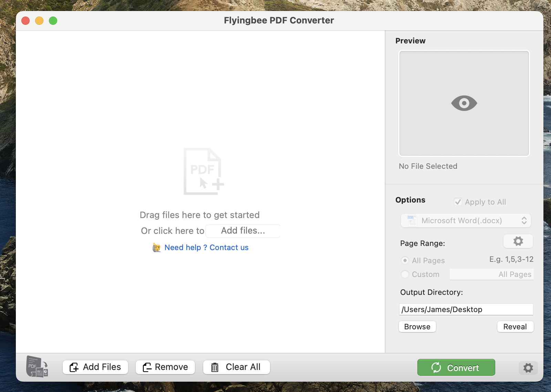This screenshot has width=551, height=392.
Task: Click the output directory path field
Action: coord(466,309)
